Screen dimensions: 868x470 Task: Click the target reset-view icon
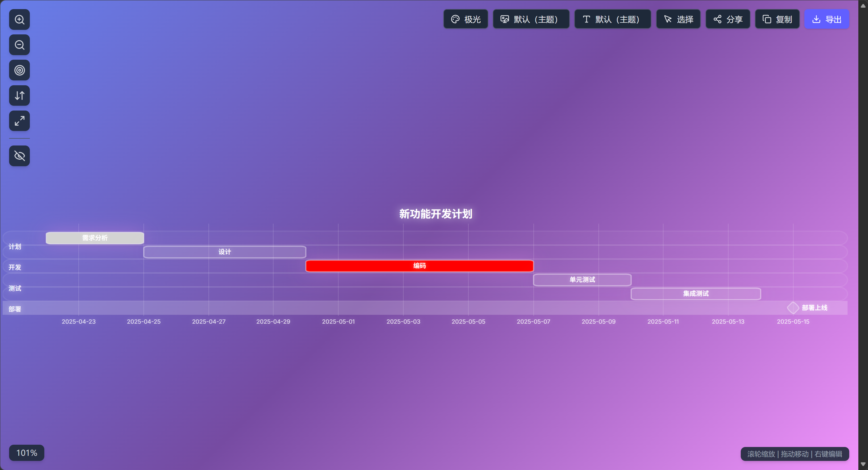20,70
